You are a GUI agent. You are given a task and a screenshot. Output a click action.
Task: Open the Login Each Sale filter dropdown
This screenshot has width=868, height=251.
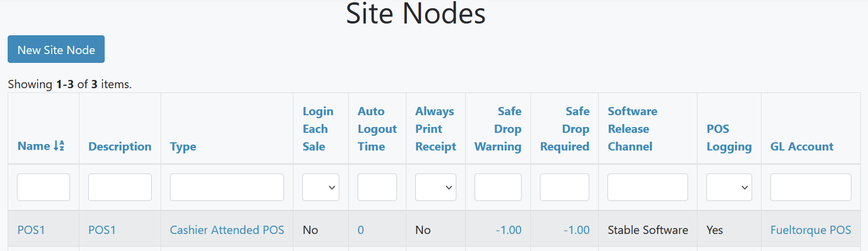coord(321,187)
